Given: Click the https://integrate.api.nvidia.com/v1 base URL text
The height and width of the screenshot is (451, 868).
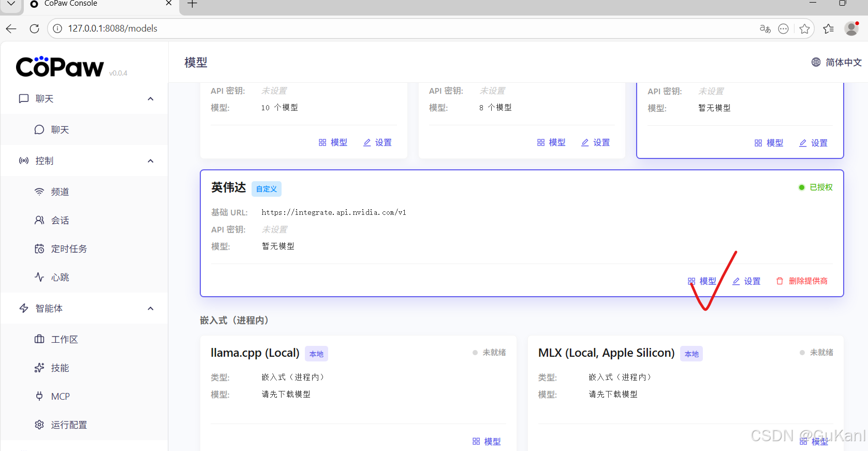Looking at the screenshot, I should coord(334,212).
